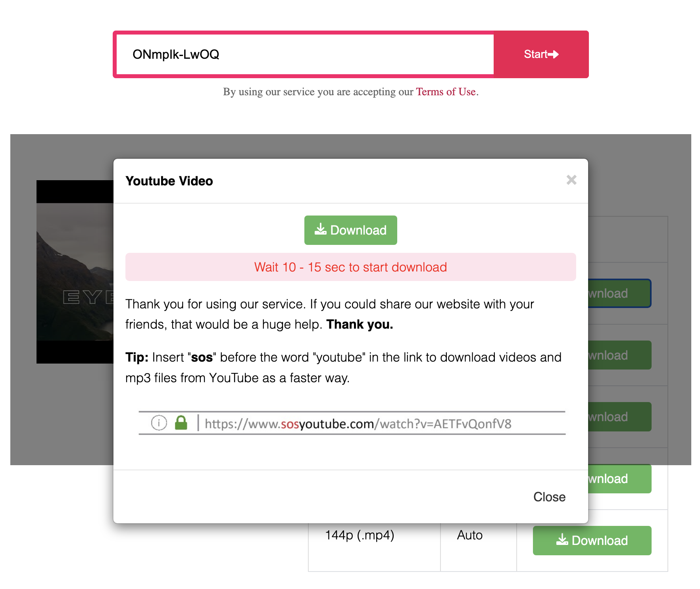Click the Close button at the dialog bottom
The image size is (700, 589).
(x=549, y=497)
